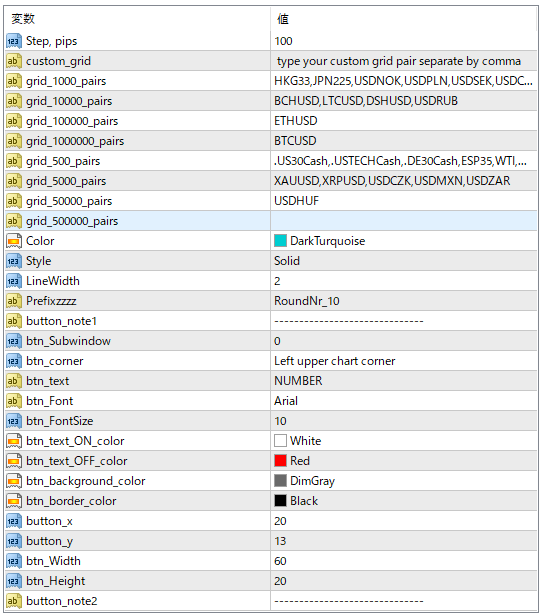The width and height of the screenshot is (544, 615).
Task: Click the string icon beside button_note1
Action: coord(14,321)
